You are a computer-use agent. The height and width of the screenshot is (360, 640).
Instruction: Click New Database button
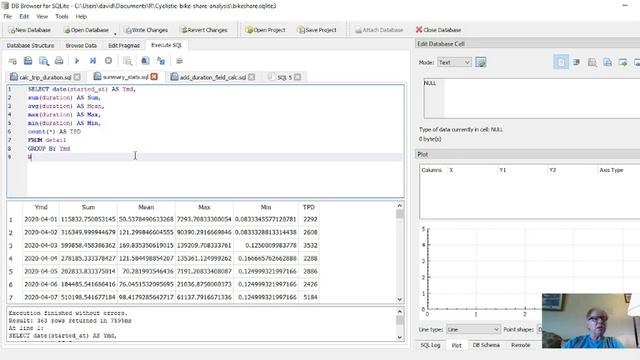[x=29, y=30]
